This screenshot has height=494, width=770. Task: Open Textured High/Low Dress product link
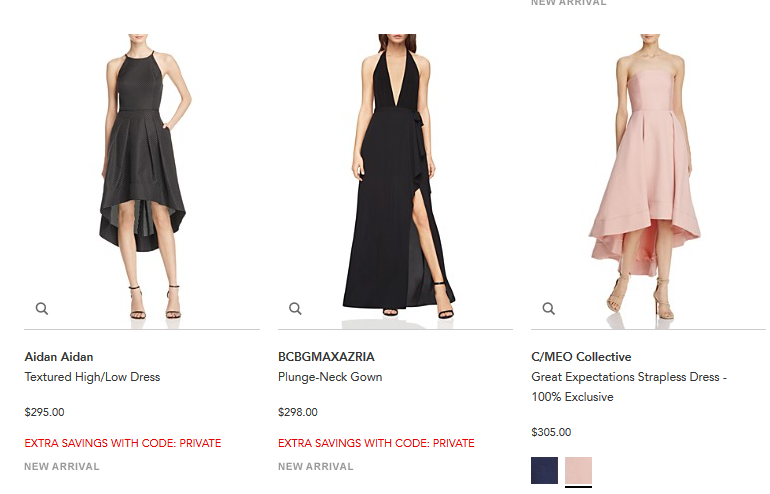(x=92, y=377)
